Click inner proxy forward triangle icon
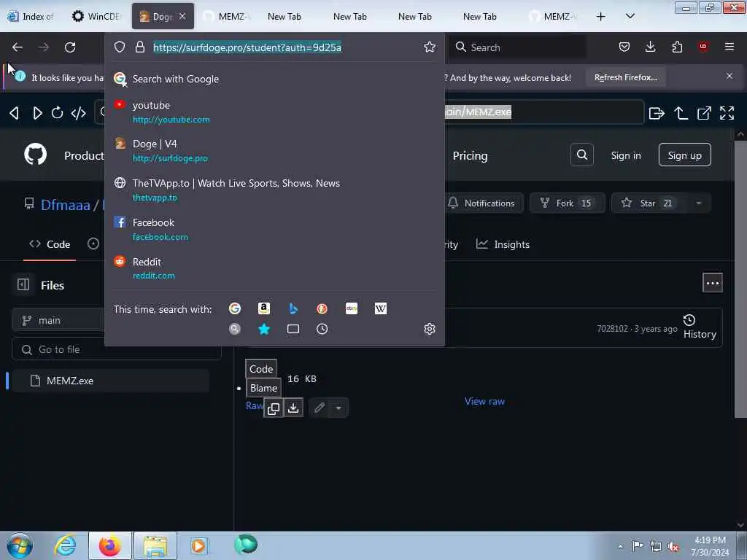747x560 pixels. tap(37, 113)
